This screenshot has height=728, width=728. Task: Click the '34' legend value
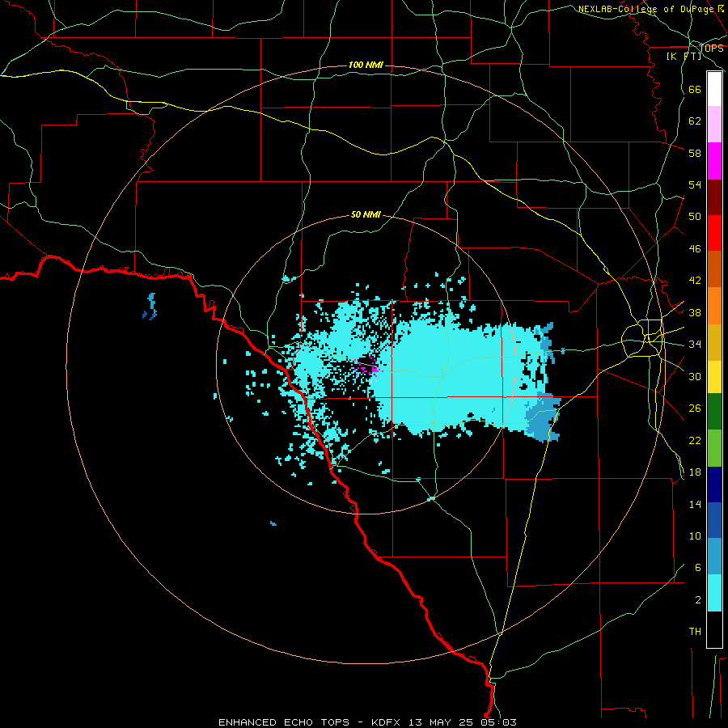pos(695,345)
